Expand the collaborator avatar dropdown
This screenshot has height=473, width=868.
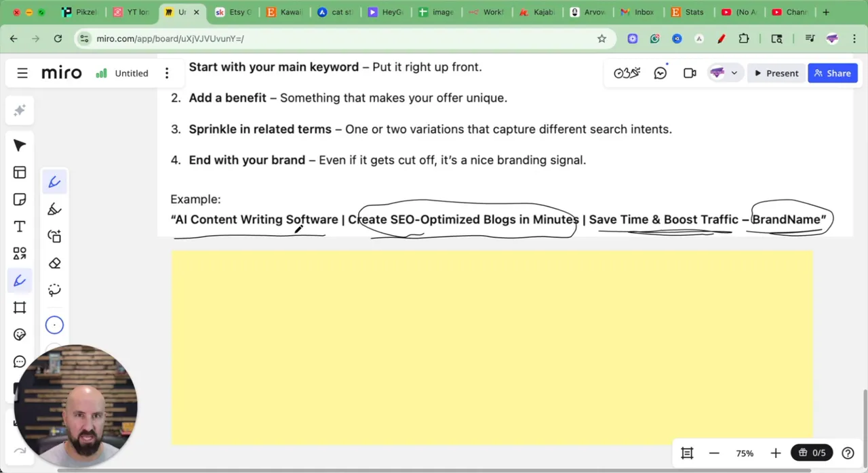point(734,73)
